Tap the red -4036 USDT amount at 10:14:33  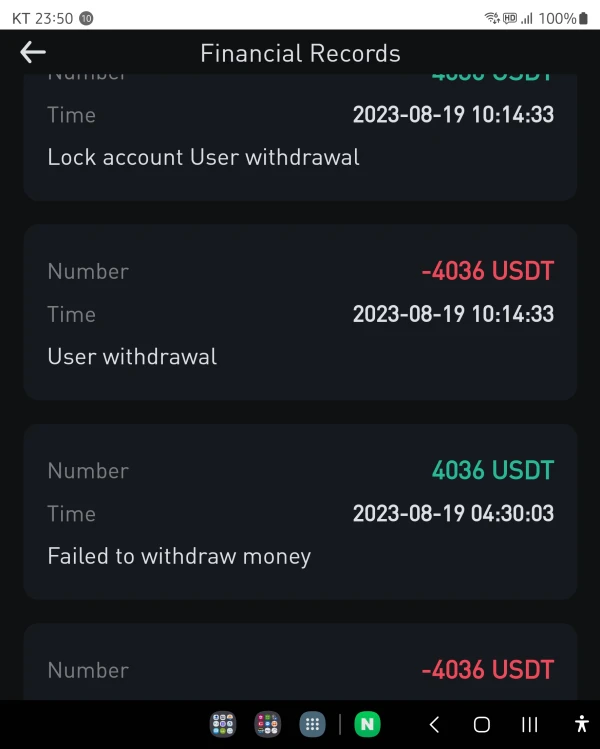pos(487,271)
